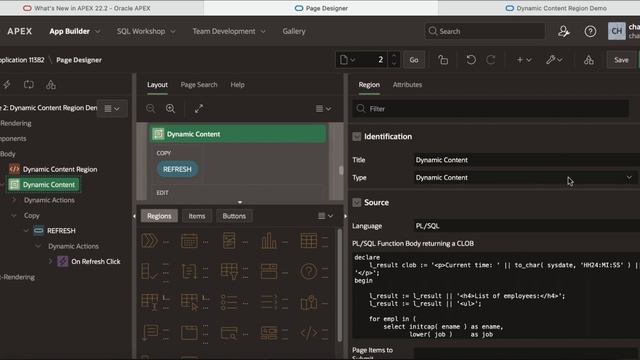Viewport: 640px width, 360px height.
Task: Click the Title field value
Action: pyautogui.click(x=527, y=160)
